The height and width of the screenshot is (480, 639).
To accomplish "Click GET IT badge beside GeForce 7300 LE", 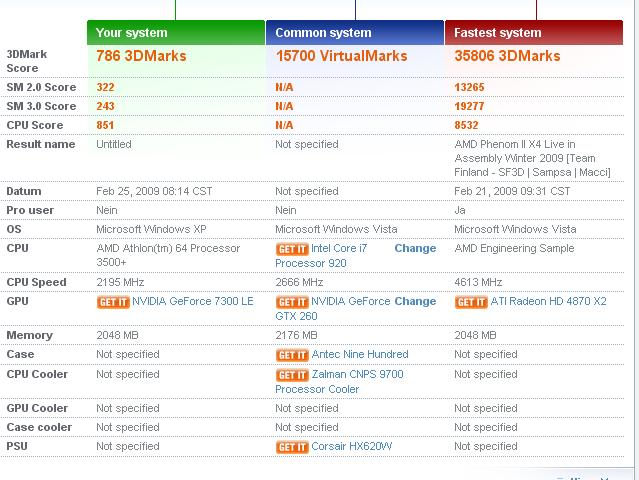I will [x=113, y=302].
